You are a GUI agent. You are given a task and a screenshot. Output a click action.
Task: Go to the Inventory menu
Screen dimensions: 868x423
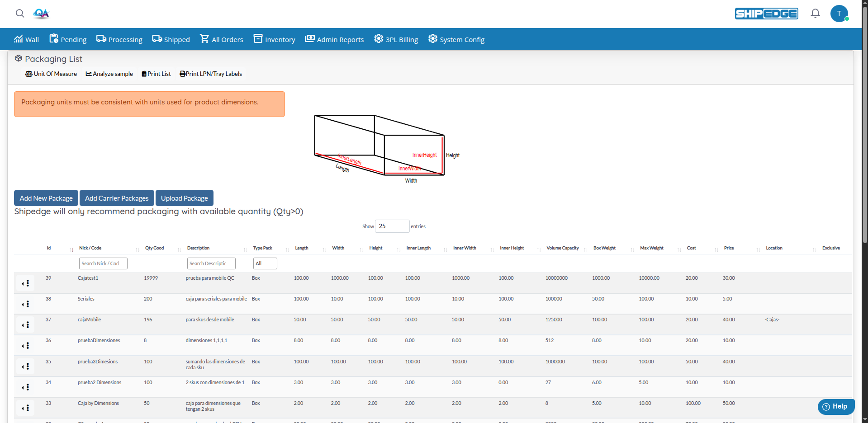274,39
